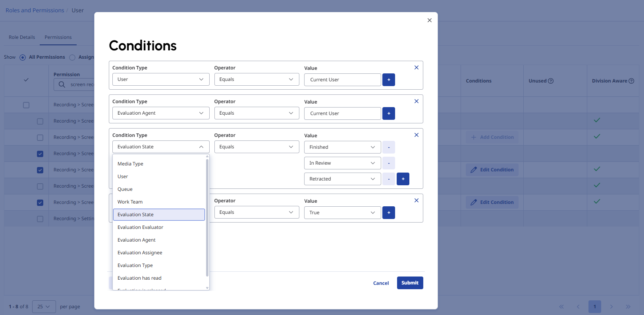Remove the Finished value with minus button
The height and width of the screenshot is (315, 644).
pos(388,147)
